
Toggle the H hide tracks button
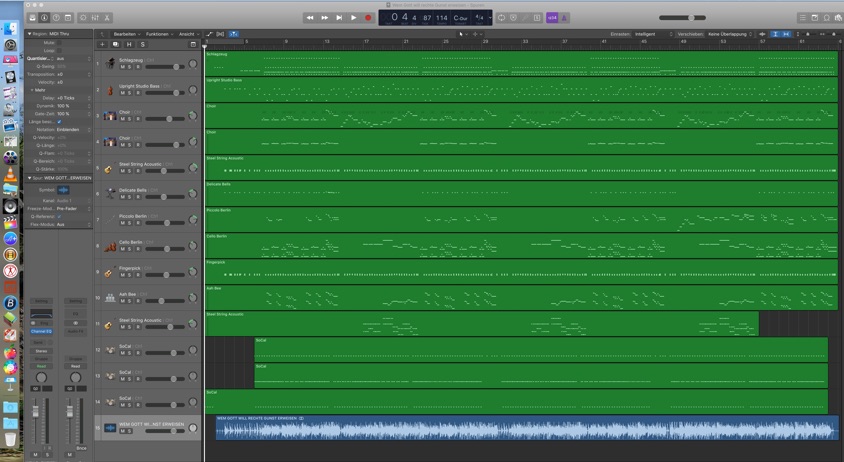(129, 44)
